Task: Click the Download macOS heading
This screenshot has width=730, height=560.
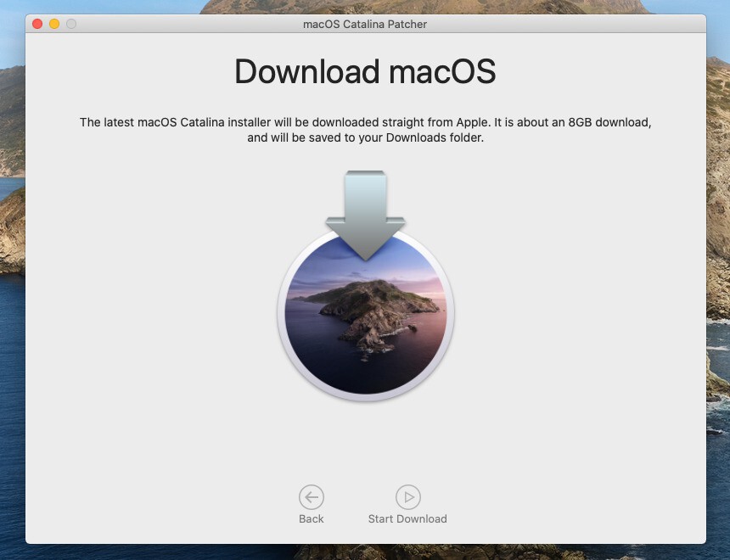Action: pyautogui.click(x=365, y=71)
